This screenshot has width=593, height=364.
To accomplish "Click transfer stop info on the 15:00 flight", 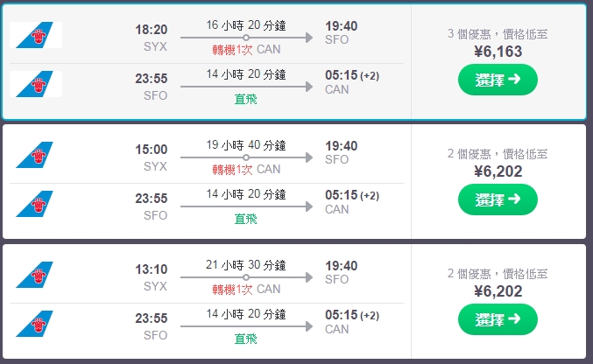I will click(x=246, y=170).
